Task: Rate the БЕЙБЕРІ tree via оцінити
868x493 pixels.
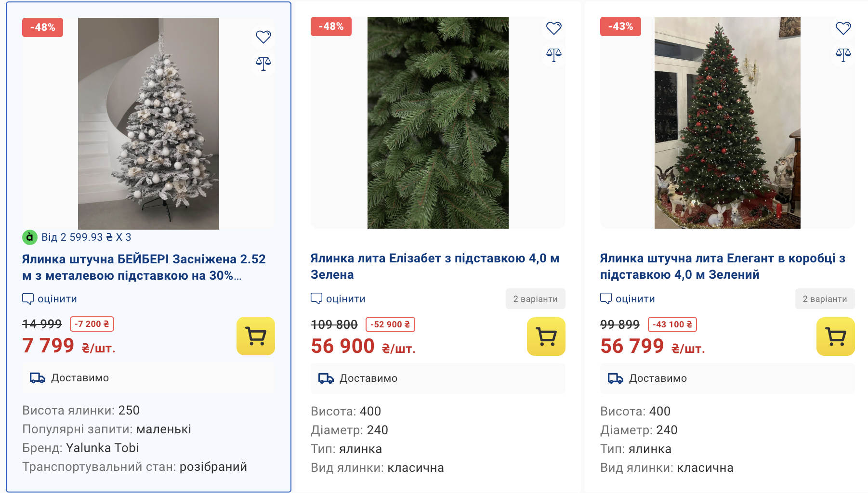Action: pyautogui.click(x=50, y=299)
